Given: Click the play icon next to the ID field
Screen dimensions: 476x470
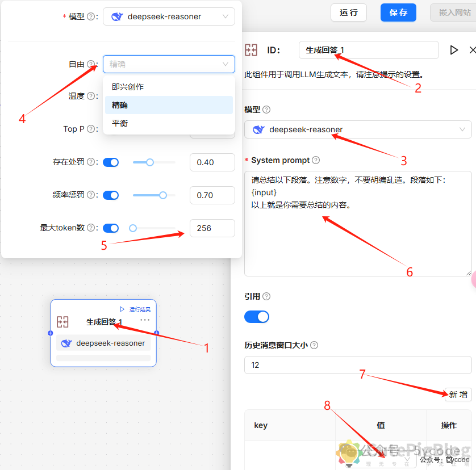Looking at the screenshot, I should [454, 50].
